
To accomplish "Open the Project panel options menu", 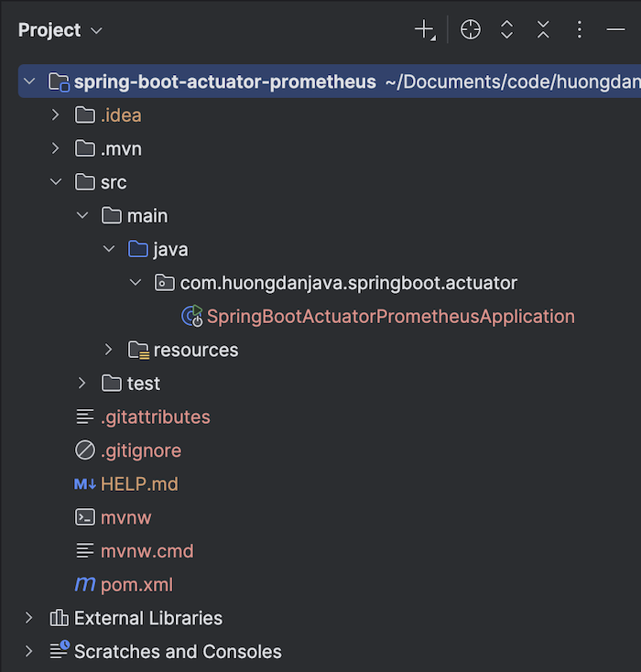I will [579, 30].
